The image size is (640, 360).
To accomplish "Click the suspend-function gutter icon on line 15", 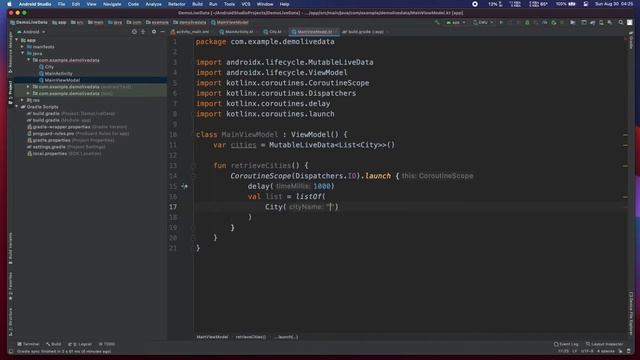I will (x=184, y=186).
